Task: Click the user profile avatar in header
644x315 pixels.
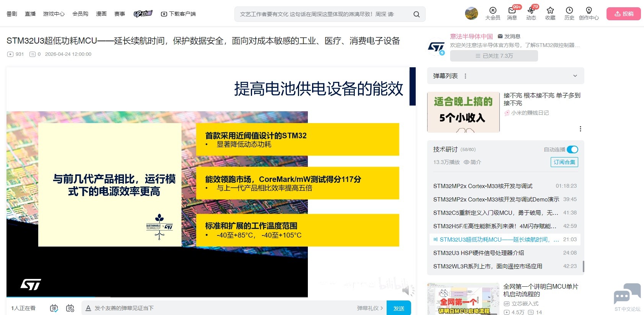Action: point(472,13)
